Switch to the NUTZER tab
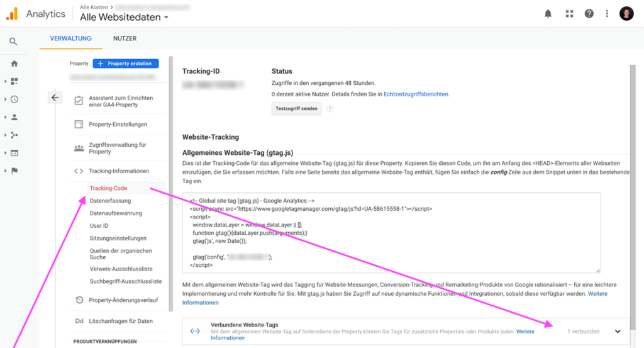644x348 pixels. pos(125,38)
